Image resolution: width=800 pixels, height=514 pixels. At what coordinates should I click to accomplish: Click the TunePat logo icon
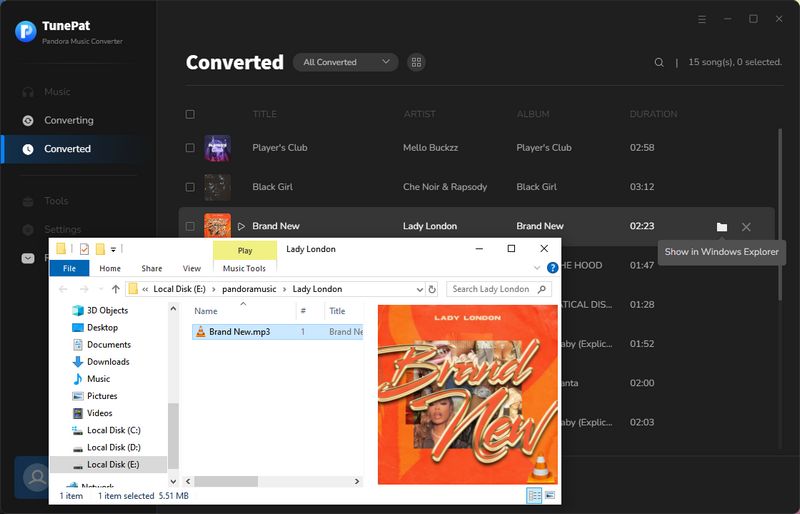click(x=26, y=31)
